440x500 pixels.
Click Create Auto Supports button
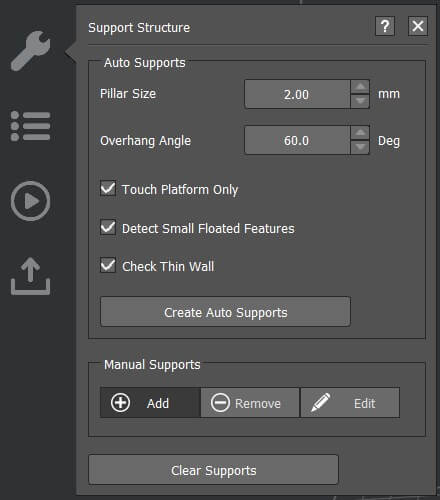pyautogui.click(x=225, y=312)
